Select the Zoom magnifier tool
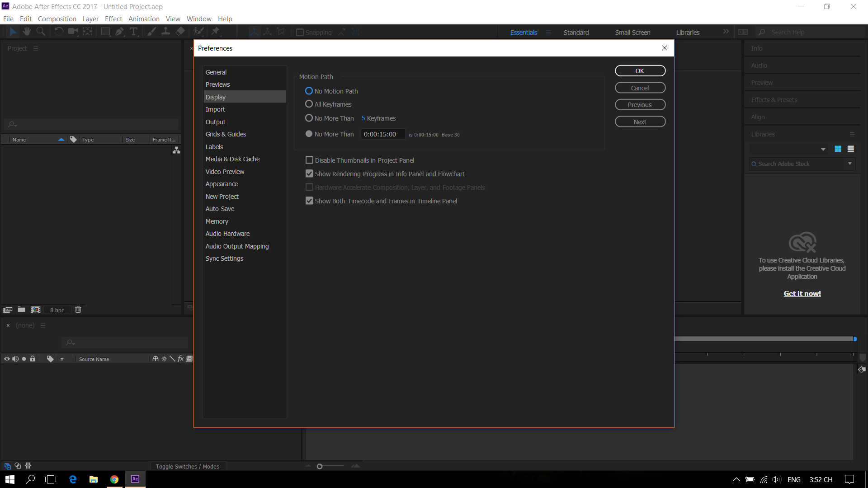This screenshot has height=488, width=868. tap(41, 32)
